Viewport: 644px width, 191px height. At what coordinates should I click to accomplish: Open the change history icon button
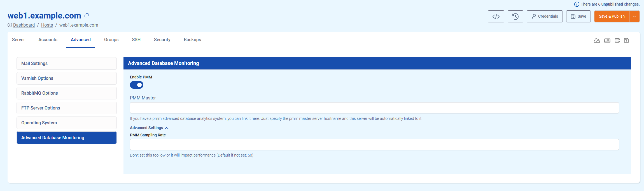click(x=515, y=17)
